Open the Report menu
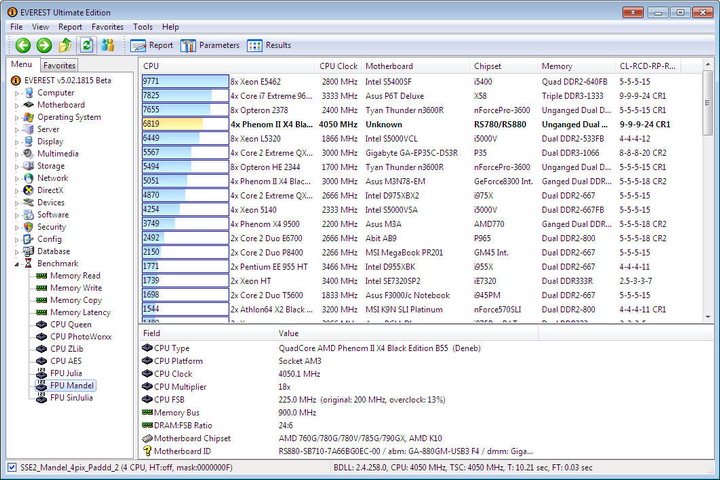This screenshot has height=480, width=720. click(70, 27)
